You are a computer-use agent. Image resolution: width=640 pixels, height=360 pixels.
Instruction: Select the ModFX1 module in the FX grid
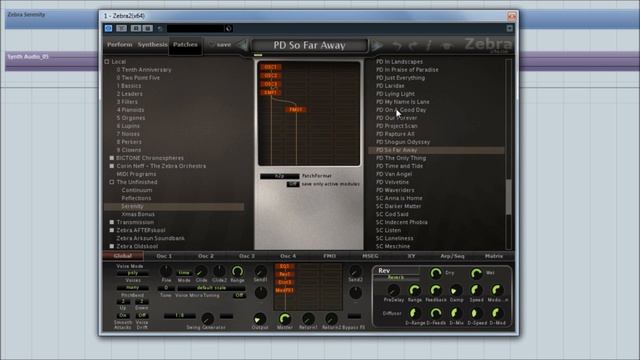point(284,290)
